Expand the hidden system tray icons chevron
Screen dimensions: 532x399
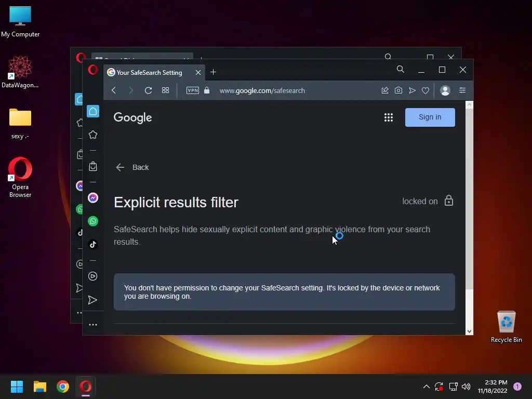click(427, 387)
